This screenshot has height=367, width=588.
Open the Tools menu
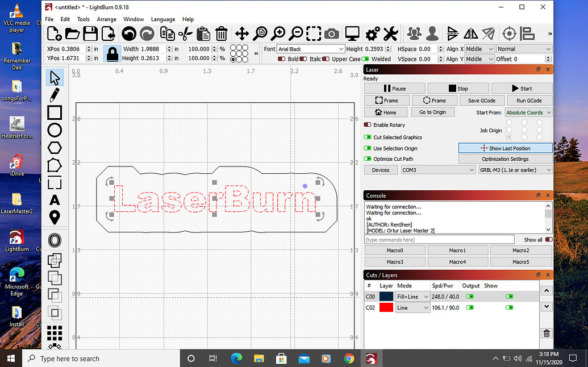(83, 19)
